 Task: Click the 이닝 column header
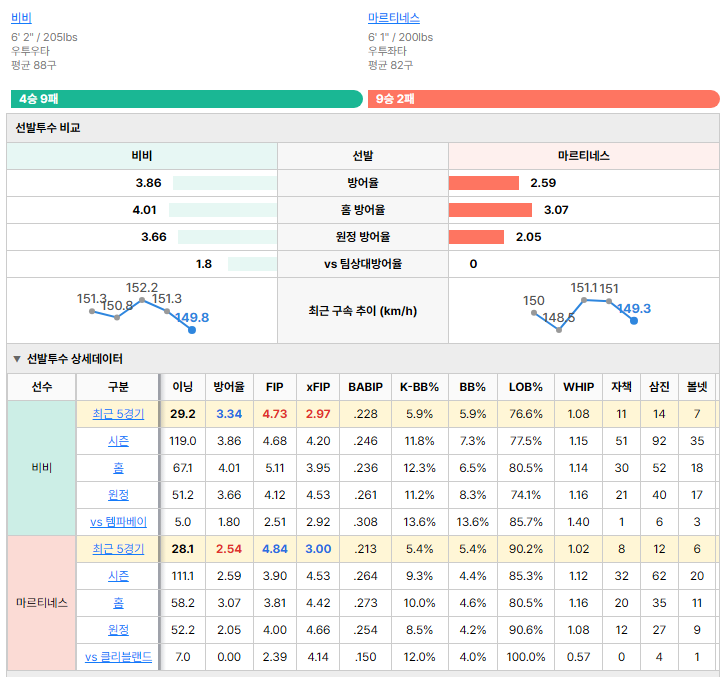(x=182, y=387)
